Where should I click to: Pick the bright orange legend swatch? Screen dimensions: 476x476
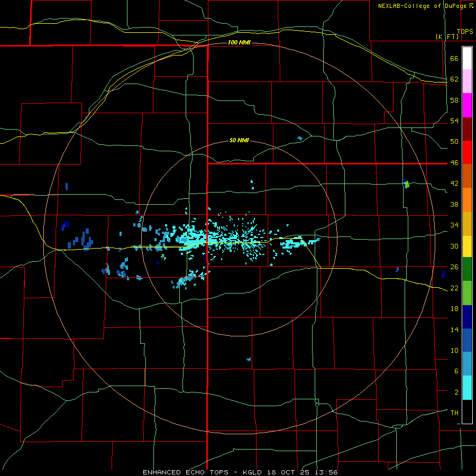click(x=467, y=200)
